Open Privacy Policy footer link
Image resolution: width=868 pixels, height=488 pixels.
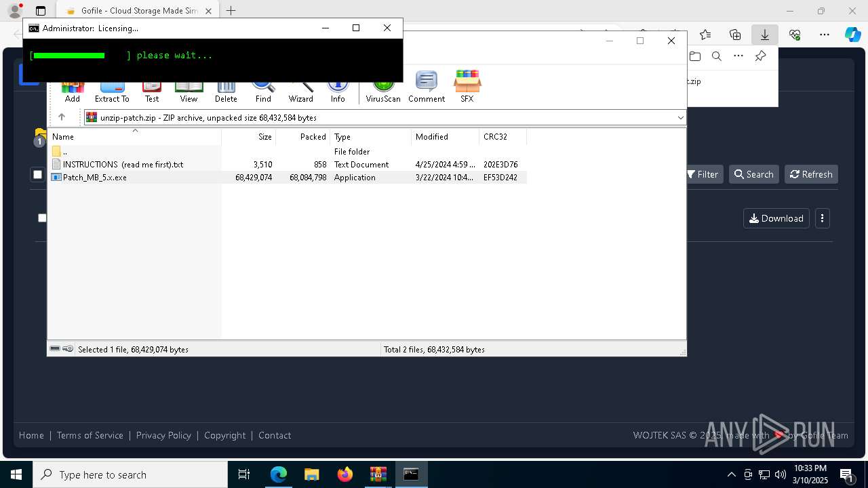(163, 435)
